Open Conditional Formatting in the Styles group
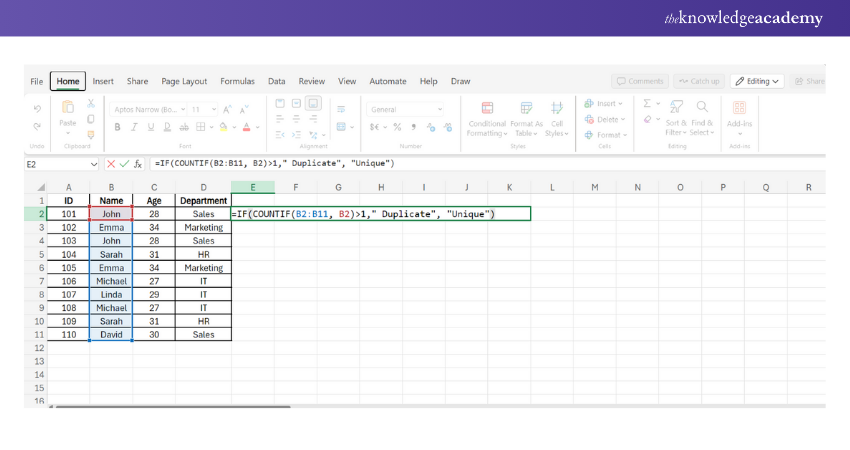The image size is (850, 450). (487, 118)
